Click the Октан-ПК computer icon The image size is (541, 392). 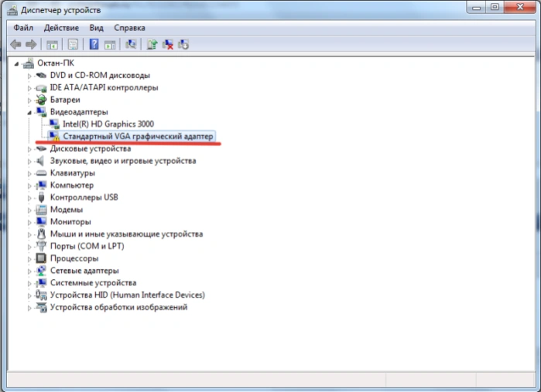tap(29, 63)
